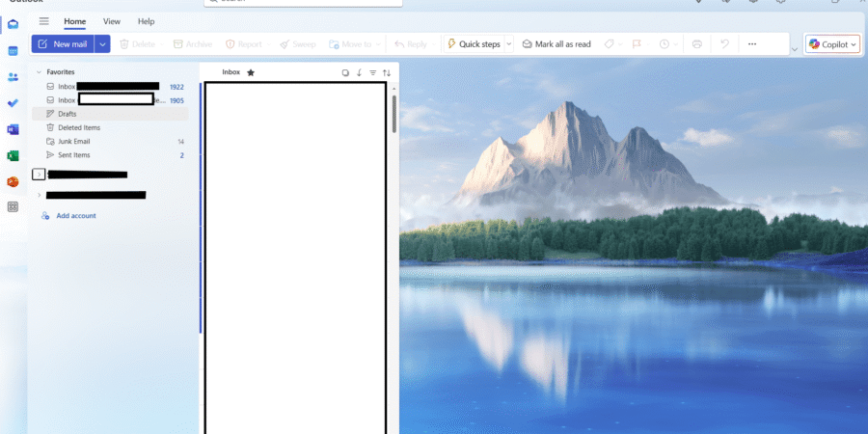The height and width of the screenshot is (434, 868).
Task: Click the Undo arrow icon
Action: (x=724, y=44)
